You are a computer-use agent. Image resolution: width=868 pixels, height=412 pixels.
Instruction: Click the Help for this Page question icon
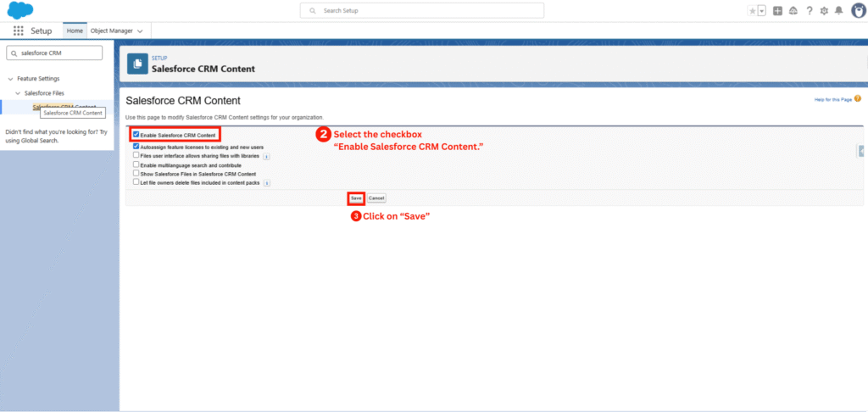[x=858, y=98]
